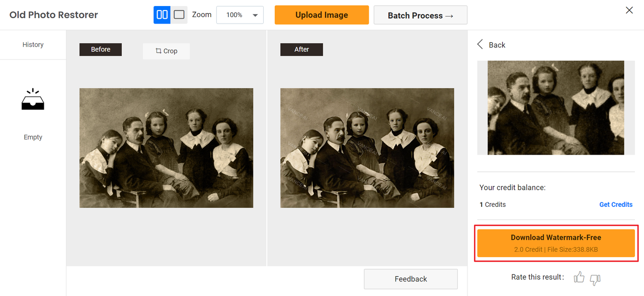Switch to side-by-side compare view
This screenshot has height=296, width=644.
pos(162,15)
